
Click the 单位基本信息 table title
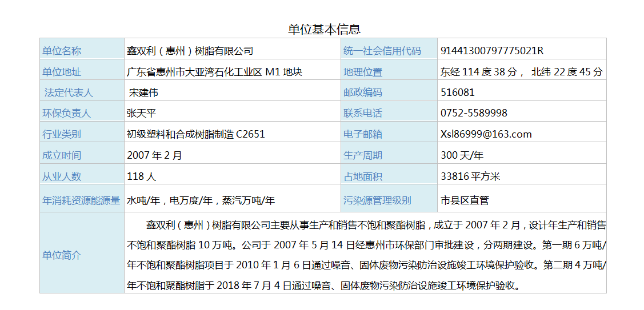[324, 29]
